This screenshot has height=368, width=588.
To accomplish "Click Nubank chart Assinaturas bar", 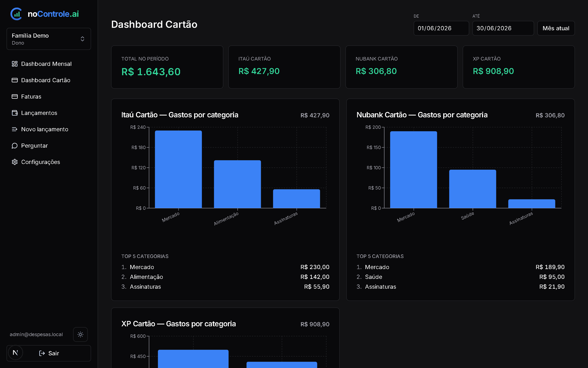I will 532,204.
